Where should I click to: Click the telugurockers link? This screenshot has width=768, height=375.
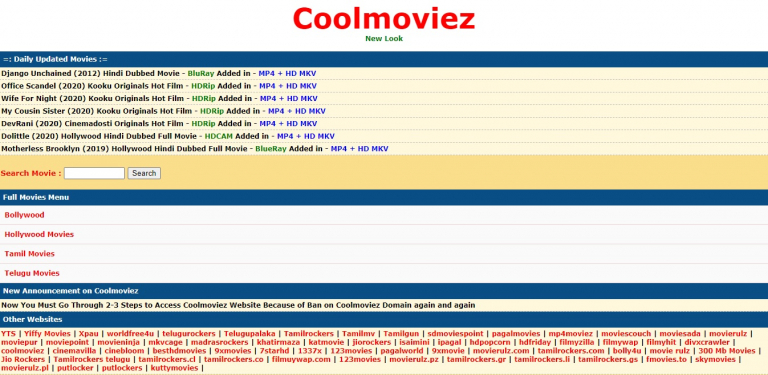(189, 334)
